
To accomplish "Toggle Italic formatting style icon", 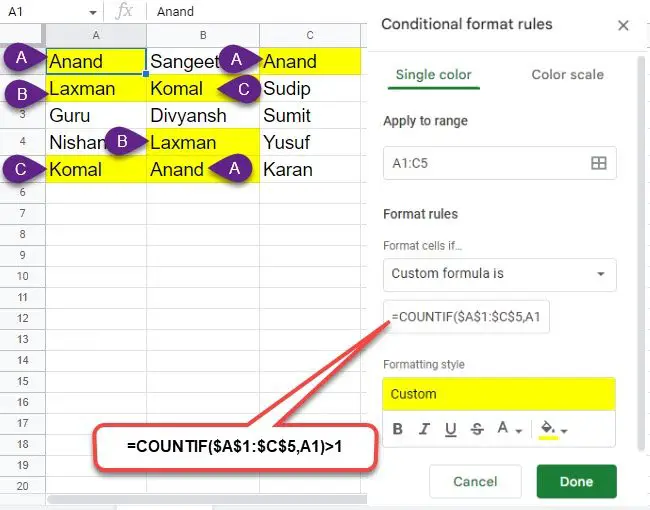I will (x=424, y=429).
